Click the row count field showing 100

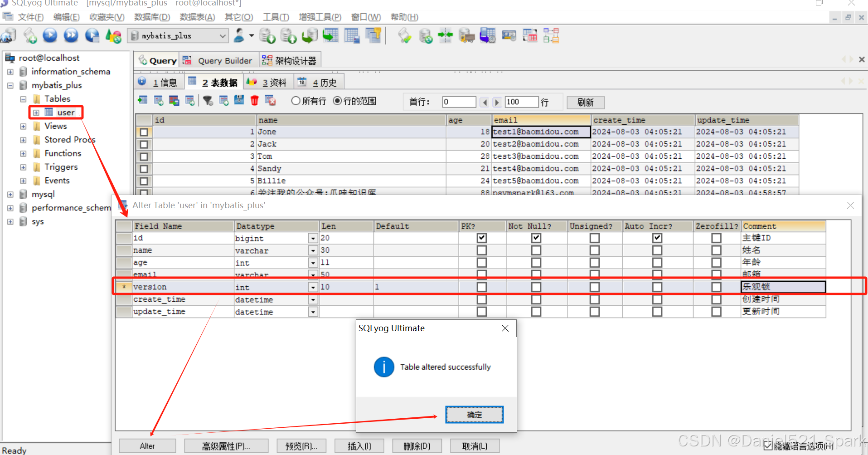(521, 102)
